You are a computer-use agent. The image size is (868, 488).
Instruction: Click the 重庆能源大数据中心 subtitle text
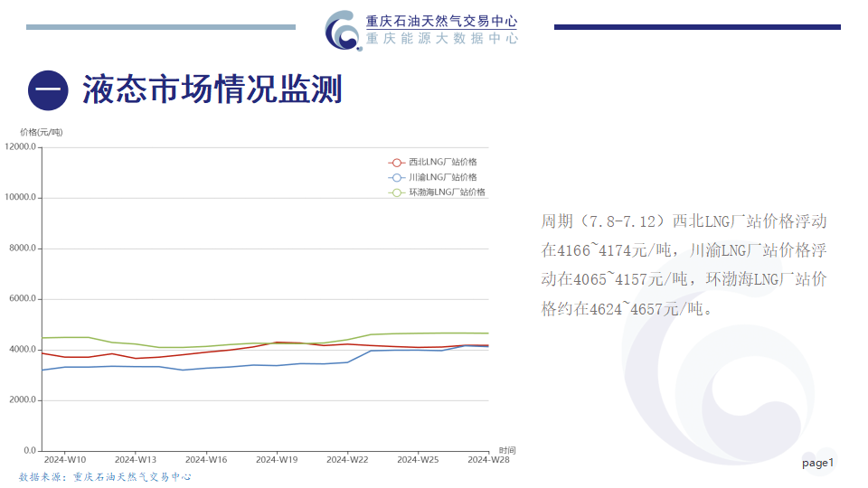[441, 38]
